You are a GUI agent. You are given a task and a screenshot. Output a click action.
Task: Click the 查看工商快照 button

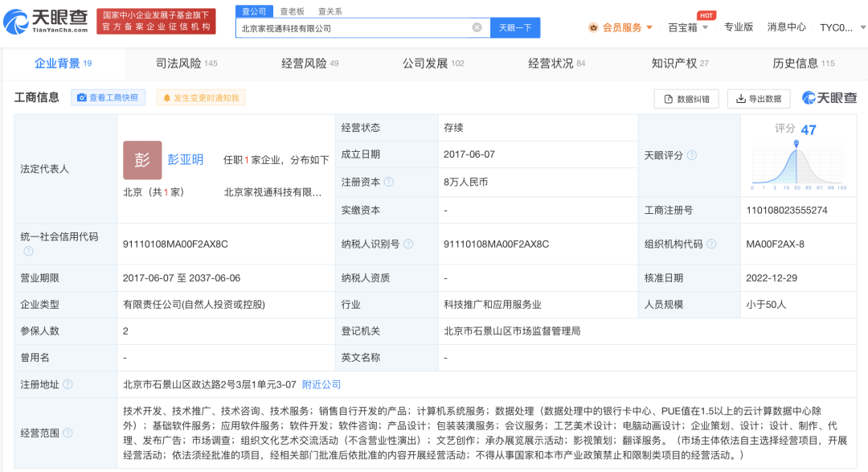108,97
